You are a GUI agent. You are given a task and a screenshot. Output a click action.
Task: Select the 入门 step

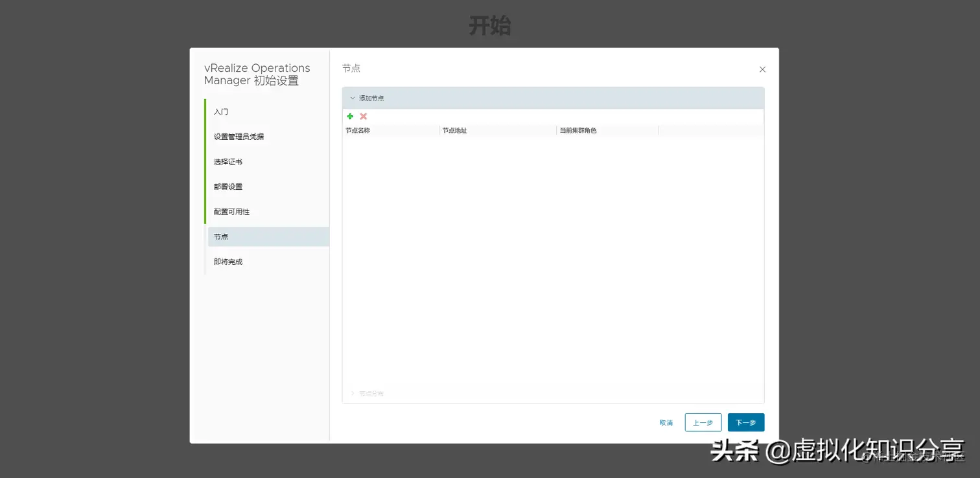[x=221, y=111]
